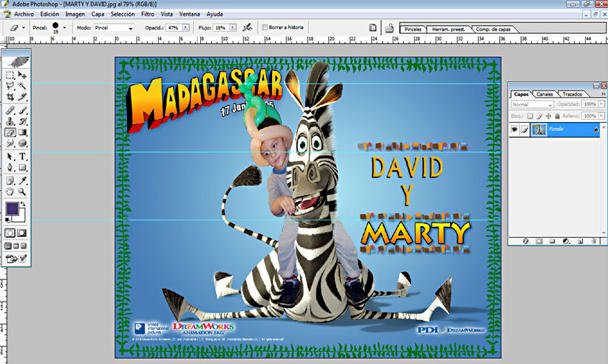The image size is (608, 364).
Task: Select the Magic Wand tool
Action: pos(22,85)
